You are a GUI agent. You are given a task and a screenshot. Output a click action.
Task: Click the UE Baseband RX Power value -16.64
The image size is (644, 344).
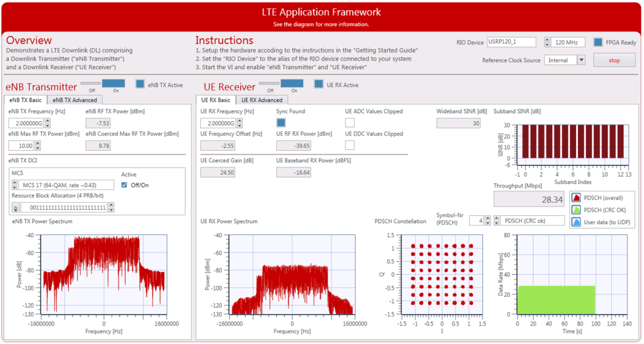click(293, 172)
